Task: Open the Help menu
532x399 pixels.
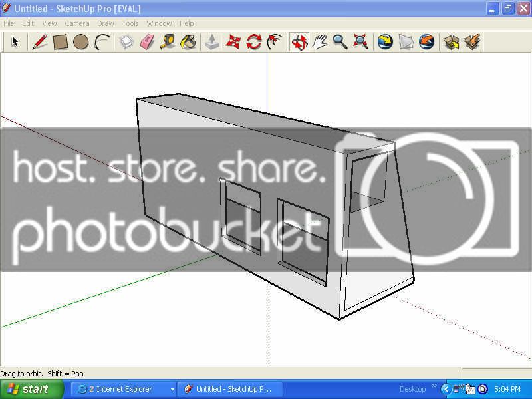Action: (x=187, y=23)
